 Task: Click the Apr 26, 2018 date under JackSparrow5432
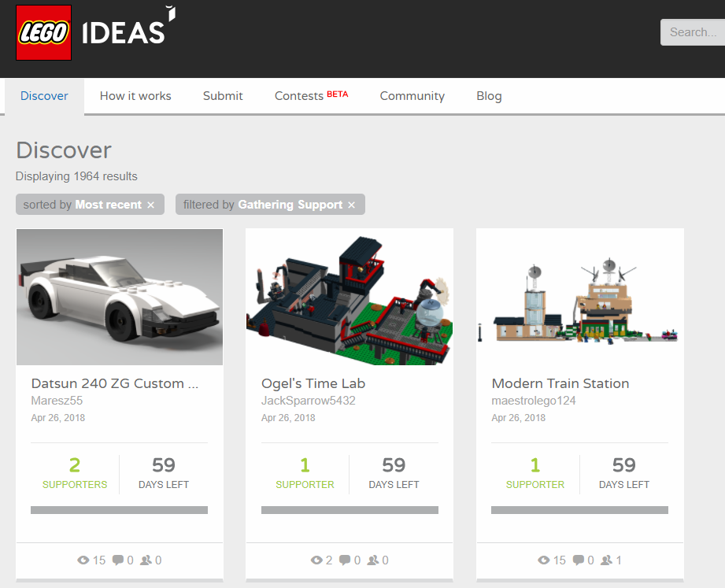tap(288, 418)
